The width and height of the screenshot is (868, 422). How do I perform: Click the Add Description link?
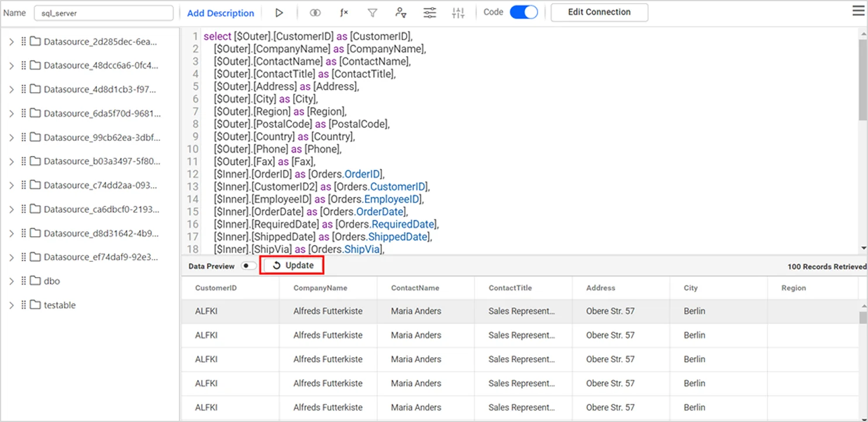pyautogui.click(x=221, y=13)
